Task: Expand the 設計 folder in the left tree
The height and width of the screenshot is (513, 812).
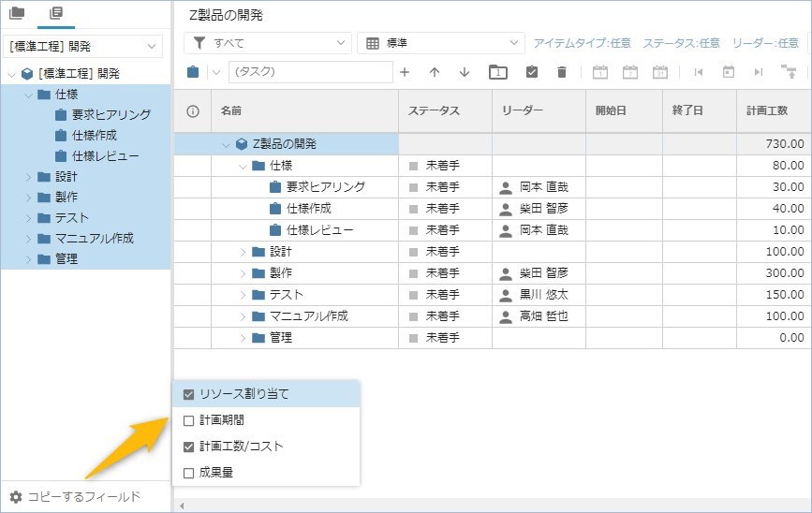Action: (29, 176)
